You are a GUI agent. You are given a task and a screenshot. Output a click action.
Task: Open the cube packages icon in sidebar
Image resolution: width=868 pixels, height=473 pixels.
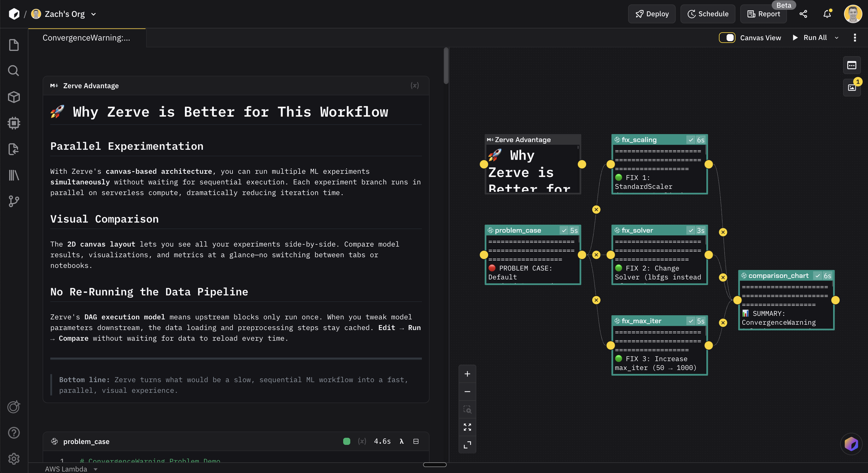click(14, 97)
